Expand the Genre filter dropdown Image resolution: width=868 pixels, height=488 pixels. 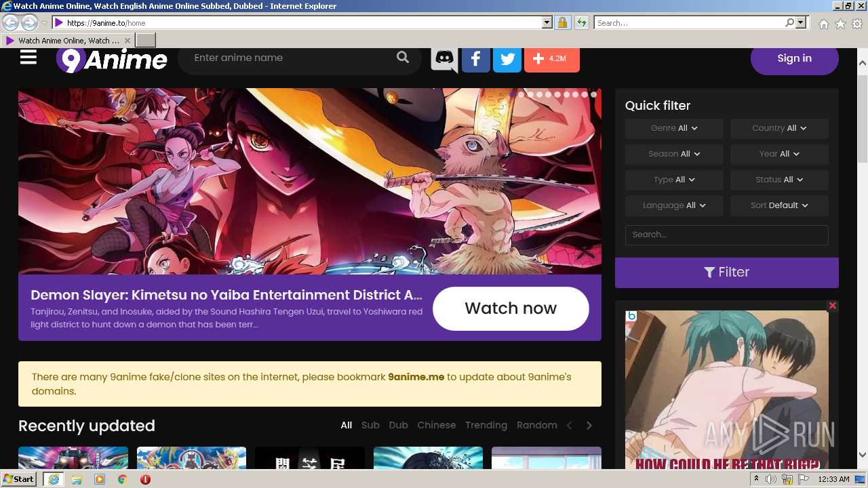[x=674, y=128]
